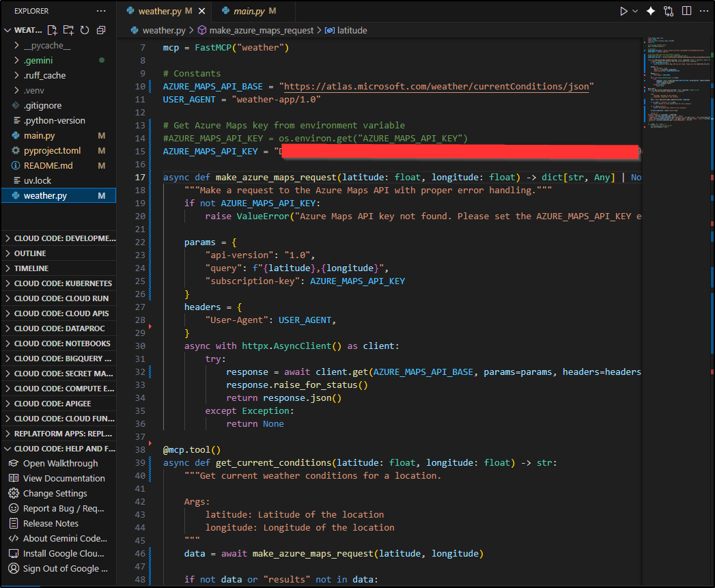Image resolution: width=715 pixels, height=588 pixels.
Task: Open pyproject.toml in the file tree
Action: coord(52,150)
